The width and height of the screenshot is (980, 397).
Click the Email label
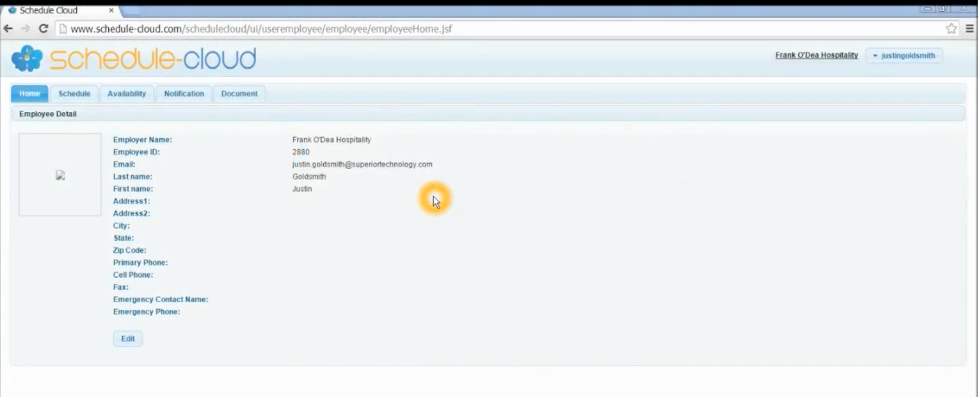(x=124, y=165)
